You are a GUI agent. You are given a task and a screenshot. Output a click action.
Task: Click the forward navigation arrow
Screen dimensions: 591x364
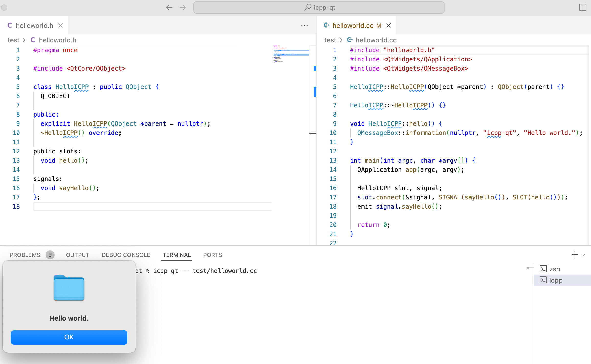click(x=183, y=8)
